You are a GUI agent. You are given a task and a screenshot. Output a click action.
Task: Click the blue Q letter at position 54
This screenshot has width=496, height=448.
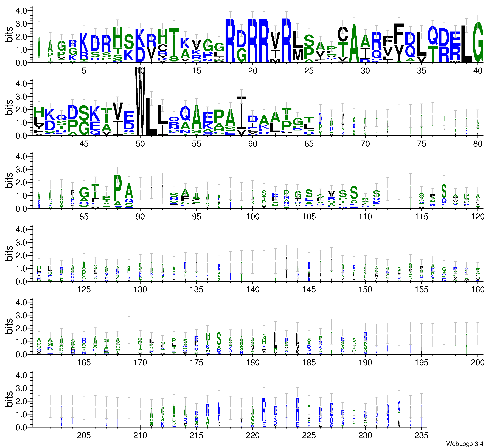[185, 114]
